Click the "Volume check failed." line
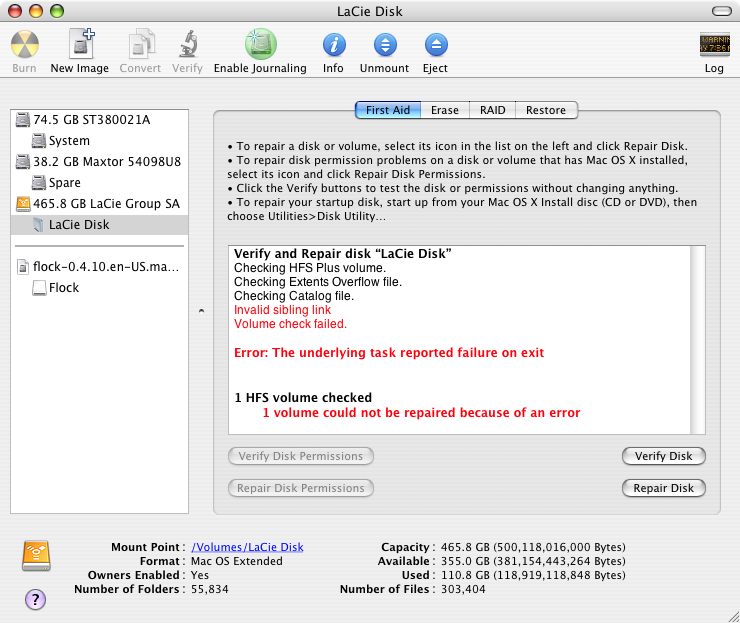 coord(290,324)
